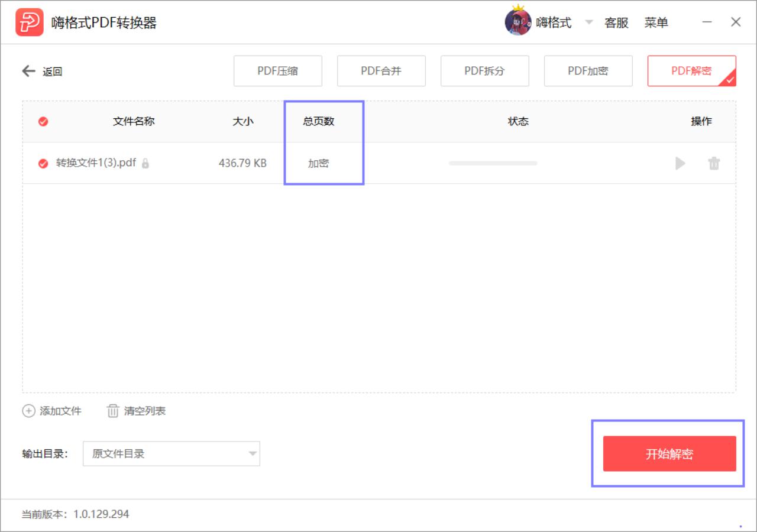
Task: Switch to the PDF压缩 tab
Action: click(x=278, y=70)
